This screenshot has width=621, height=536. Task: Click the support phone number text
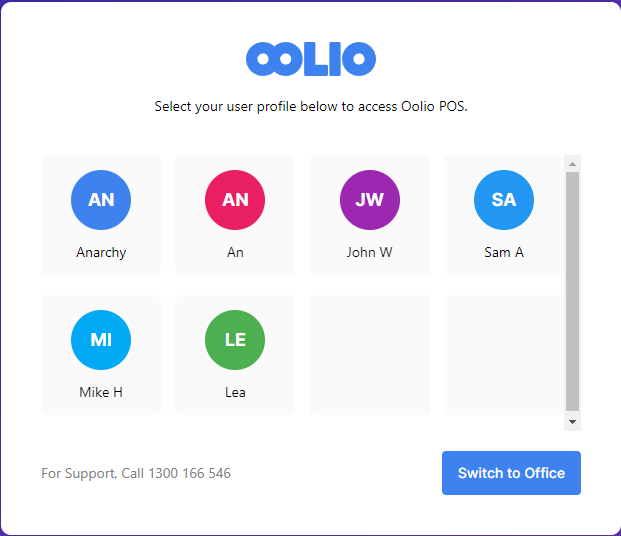point(189,473)
